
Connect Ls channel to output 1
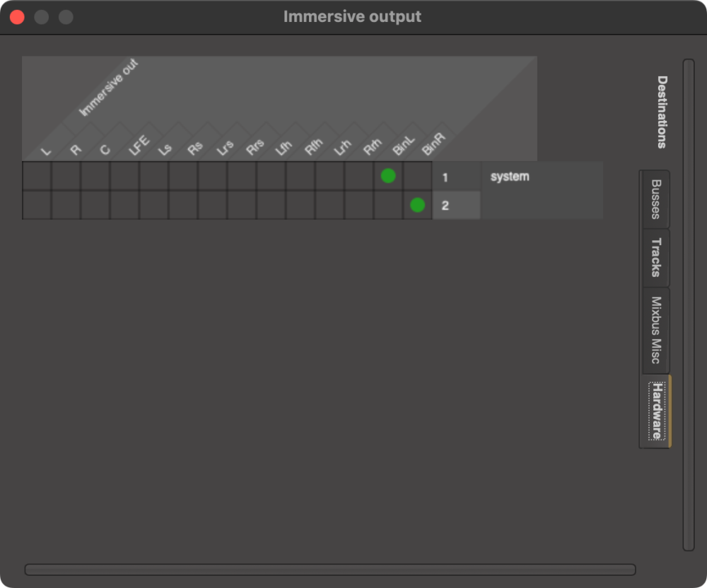coord(155,176)
